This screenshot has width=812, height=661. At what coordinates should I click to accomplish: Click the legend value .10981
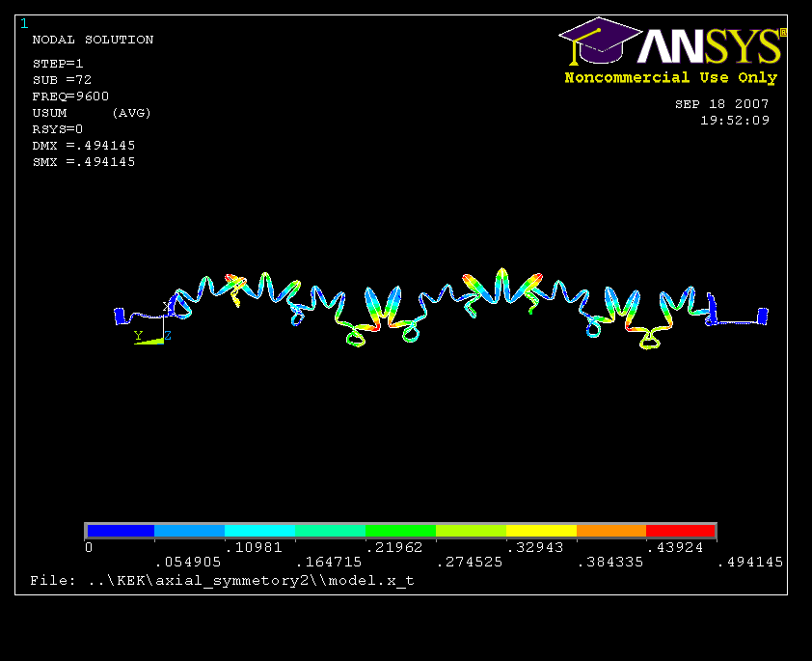point(254,547)
